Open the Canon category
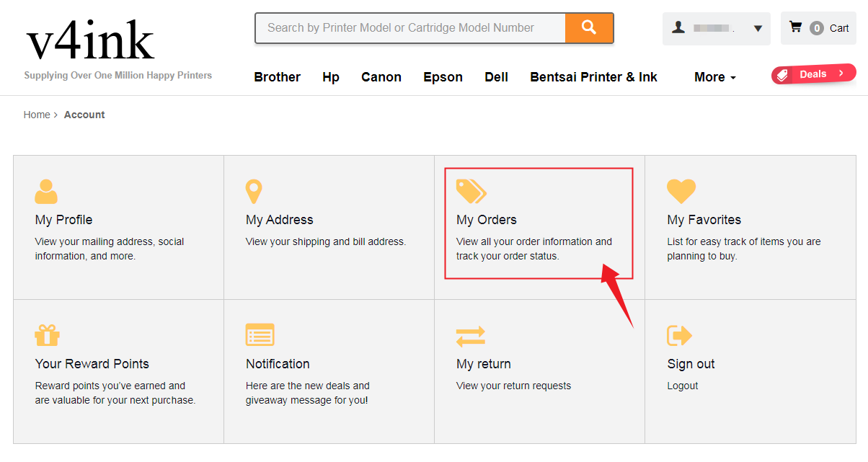Screen dimensions: 868x462 point(381,77)
